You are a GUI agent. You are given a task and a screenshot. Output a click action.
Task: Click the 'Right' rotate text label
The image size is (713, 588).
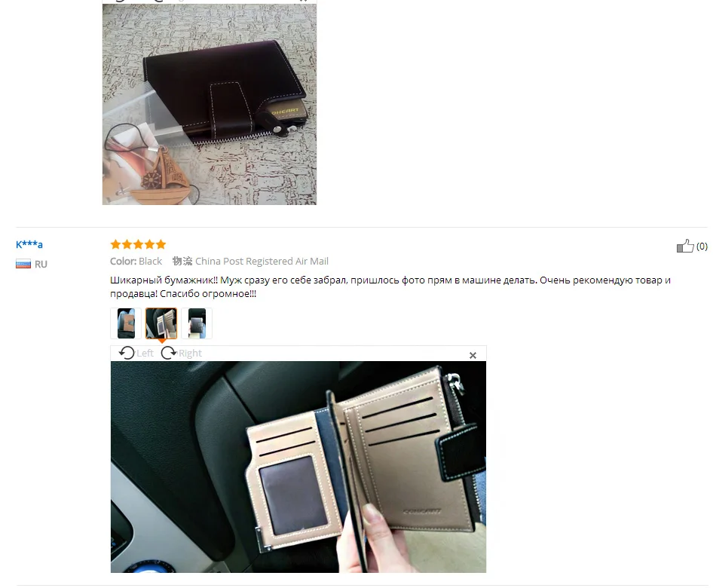190,353
